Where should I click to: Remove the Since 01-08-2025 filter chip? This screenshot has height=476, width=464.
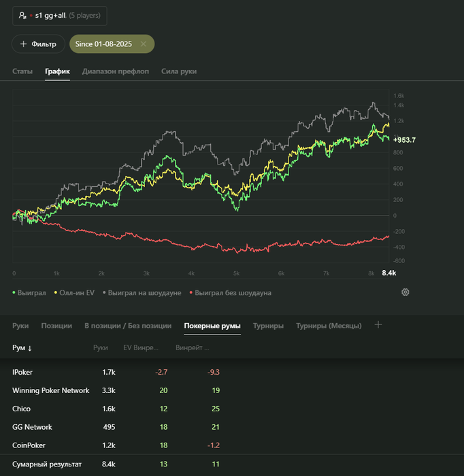(x=143, y=44)
